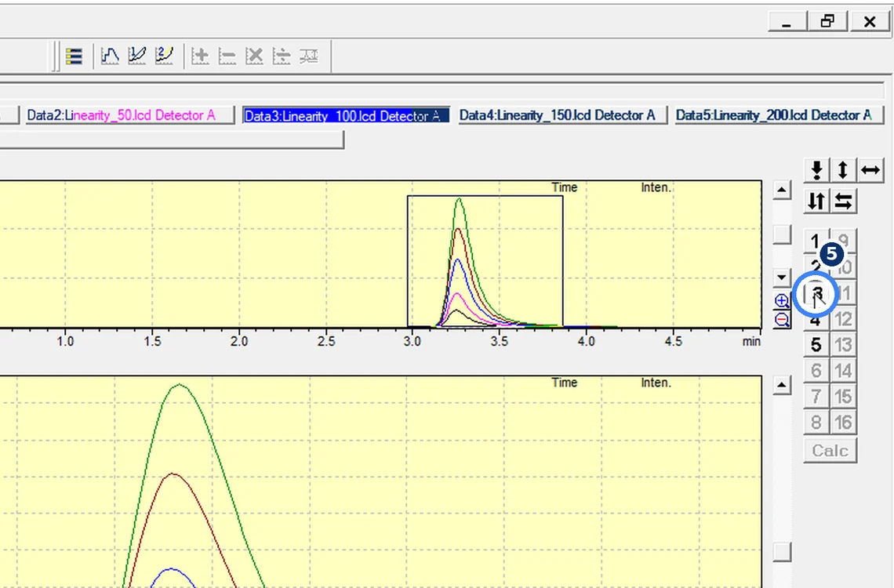The image size is (894, 588).
Task: Toggle grayed data number 13 button
Action: (x=843, y=345)
